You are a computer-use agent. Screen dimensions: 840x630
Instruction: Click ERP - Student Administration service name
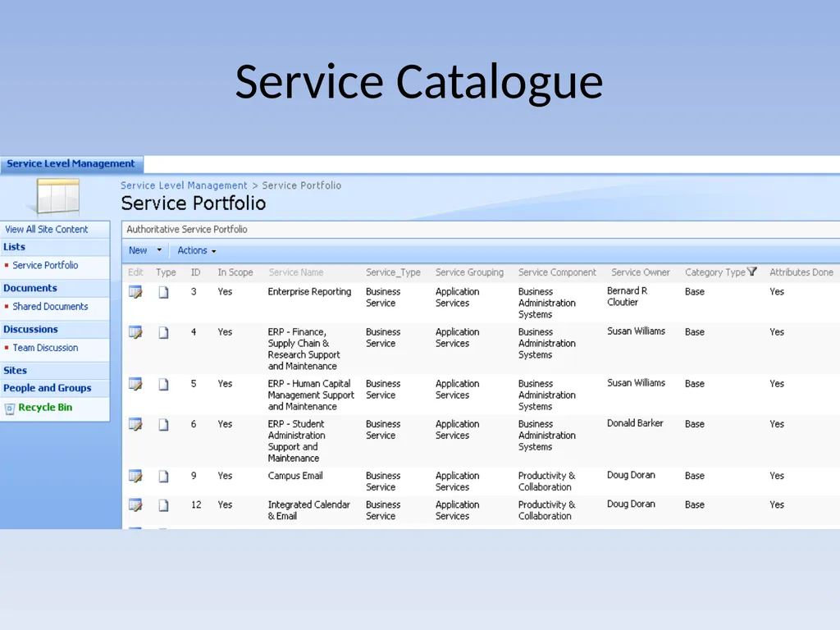[297, 441]
